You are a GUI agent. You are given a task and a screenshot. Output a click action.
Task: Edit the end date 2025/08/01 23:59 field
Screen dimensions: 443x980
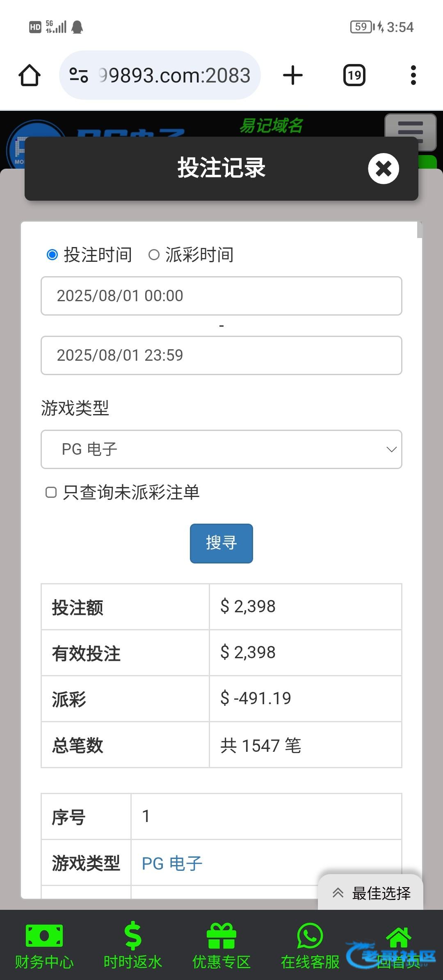point(221,355)
